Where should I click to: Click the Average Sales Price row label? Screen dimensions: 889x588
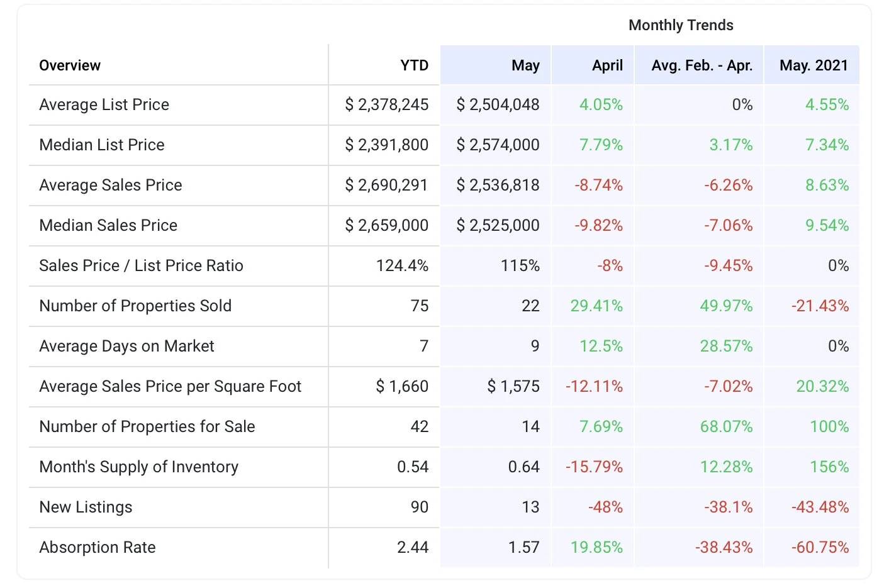point(111,185)
